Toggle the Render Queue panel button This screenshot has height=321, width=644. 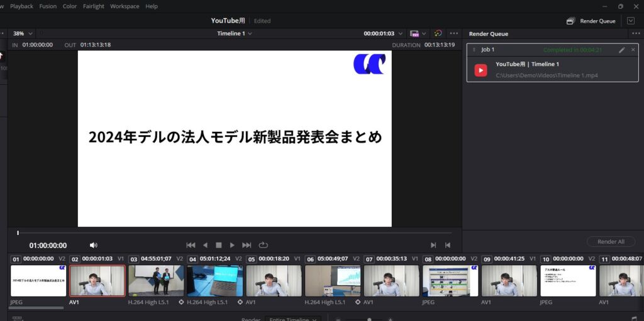pos(591,21)
